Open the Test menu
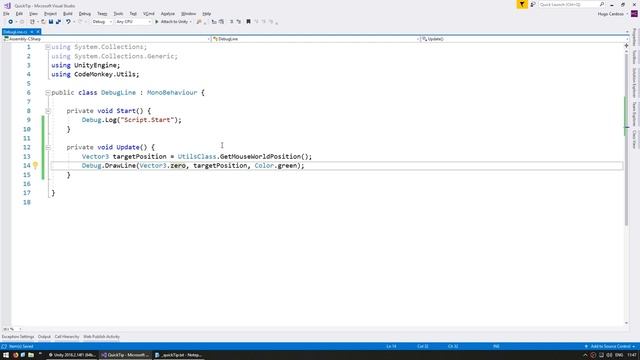 (x=133, y=14)
